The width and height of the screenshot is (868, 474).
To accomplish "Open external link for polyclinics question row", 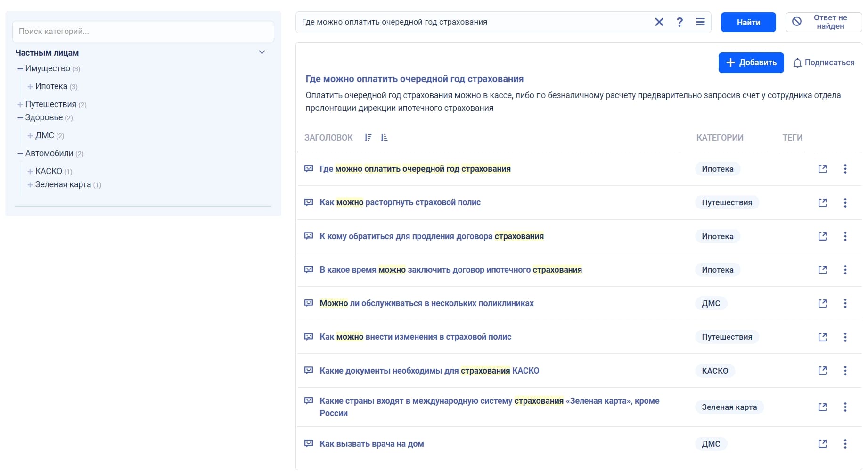I will click(x=822, y=303).
